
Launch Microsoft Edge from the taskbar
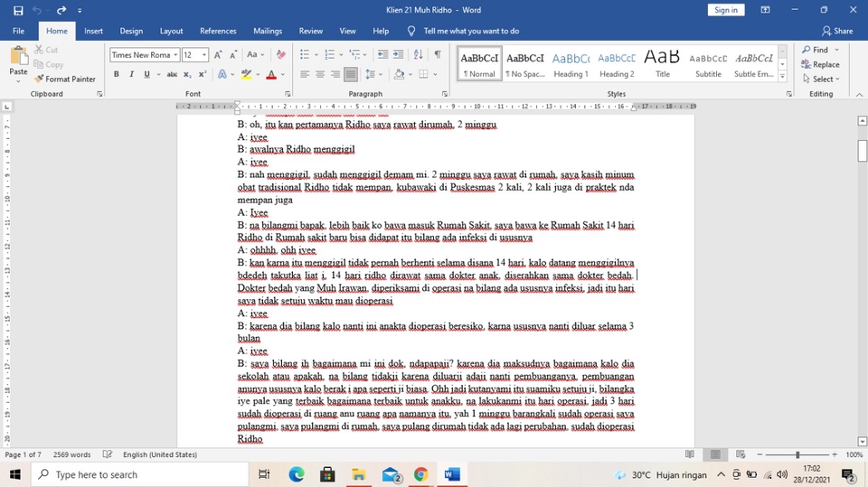[x=297, y=474]
